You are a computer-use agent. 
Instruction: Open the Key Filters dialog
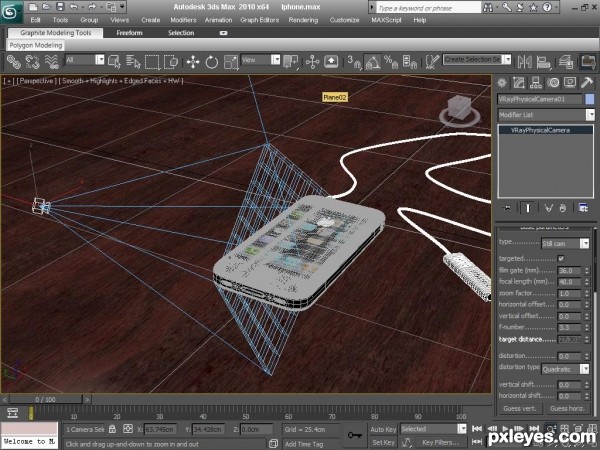[440, 443]
